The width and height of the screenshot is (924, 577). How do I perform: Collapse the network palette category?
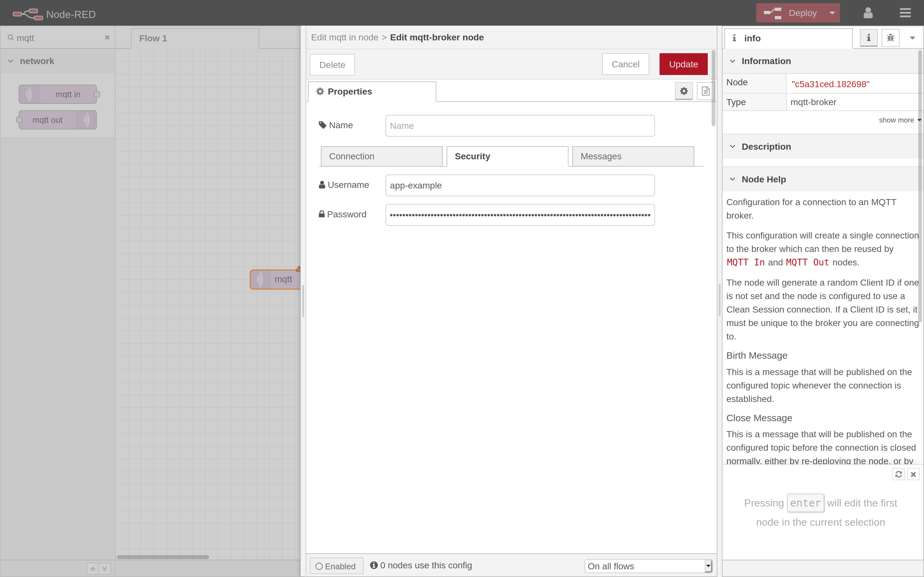click(10, 61)
